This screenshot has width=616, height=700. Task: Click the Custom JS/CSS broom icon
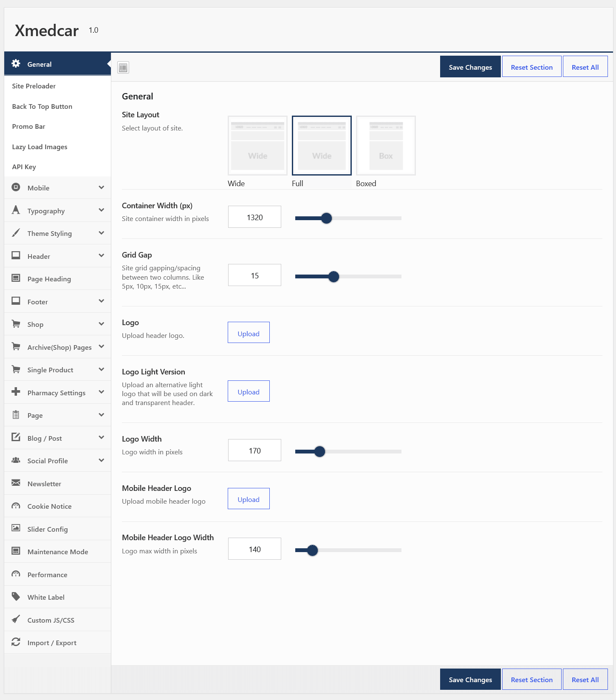(16, 619)
